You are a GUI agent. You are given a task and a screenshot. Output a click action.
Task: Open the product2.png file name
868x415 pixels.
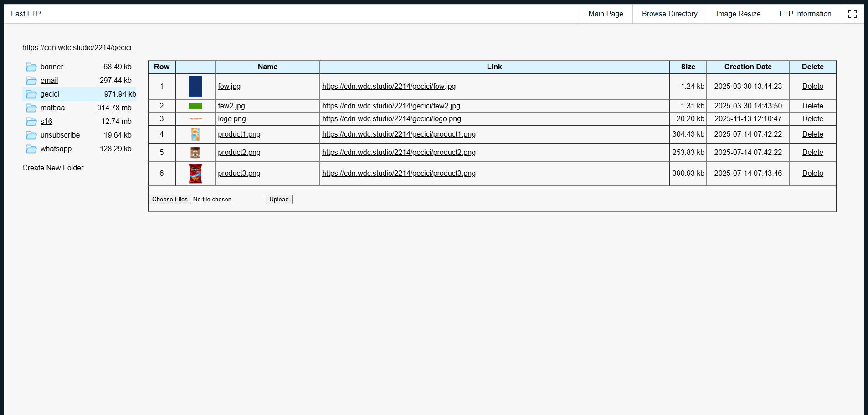[239, 152]
